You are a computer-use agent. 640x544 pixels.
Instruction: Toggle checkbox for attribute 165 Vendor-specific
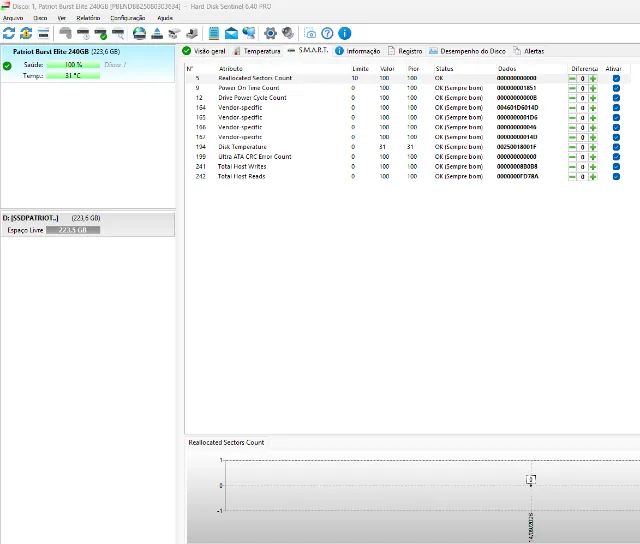[616, 118]
